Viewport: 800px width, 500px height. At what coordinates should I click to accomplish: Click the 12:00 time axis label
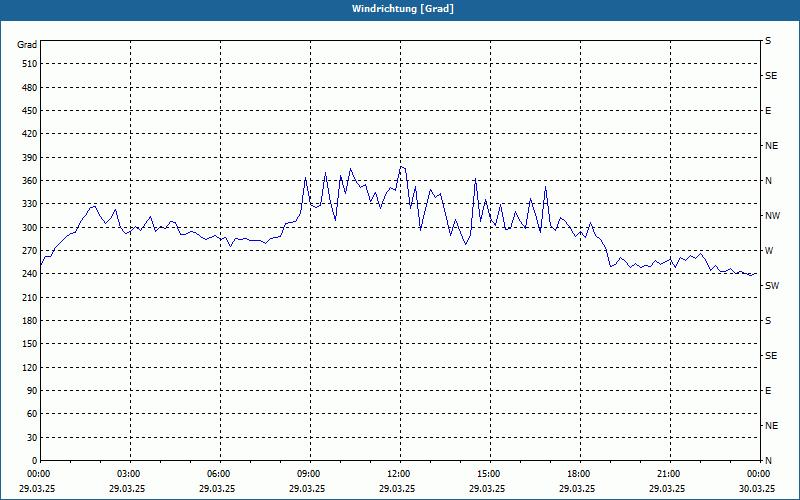(397, 474)
